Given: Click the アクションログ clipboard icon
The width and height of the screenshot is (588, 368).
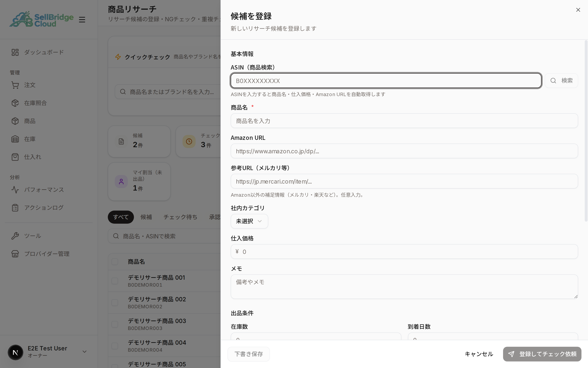Looking at the screenshot, I should 15,208.
